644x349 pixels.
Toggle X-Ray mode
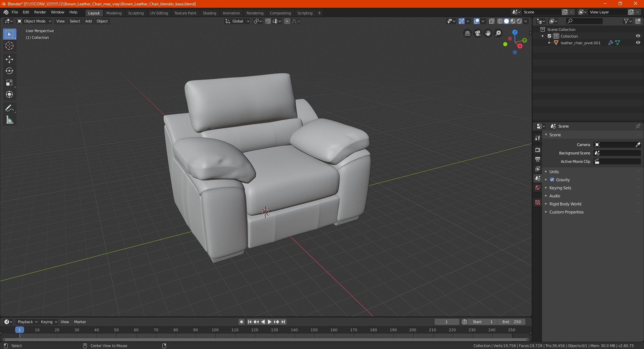(492, 21)
